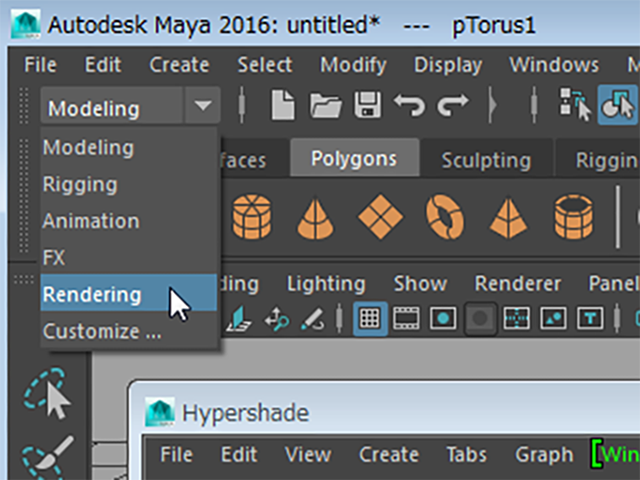Viewport: 640px width, 480px height.
Task: Switch to the Sculpting shelf tab
Action: pos(486,159)
